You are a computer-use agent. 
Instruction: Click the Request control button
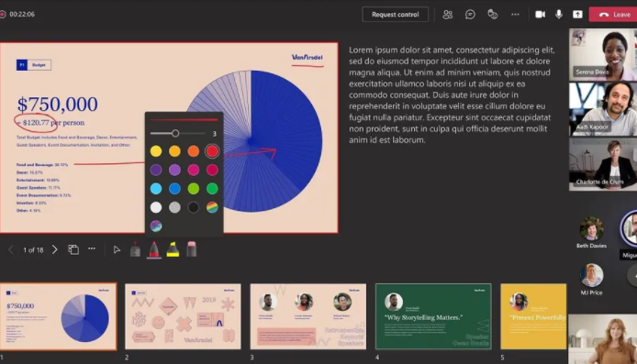pyautogui.click(x=395, y=14)
